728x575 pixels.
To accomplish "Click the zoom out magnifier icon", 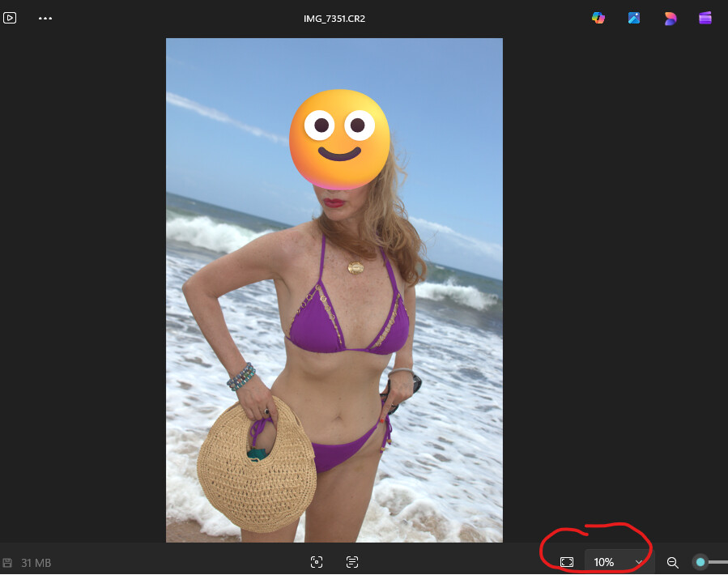I will click(x=672, y=562).
